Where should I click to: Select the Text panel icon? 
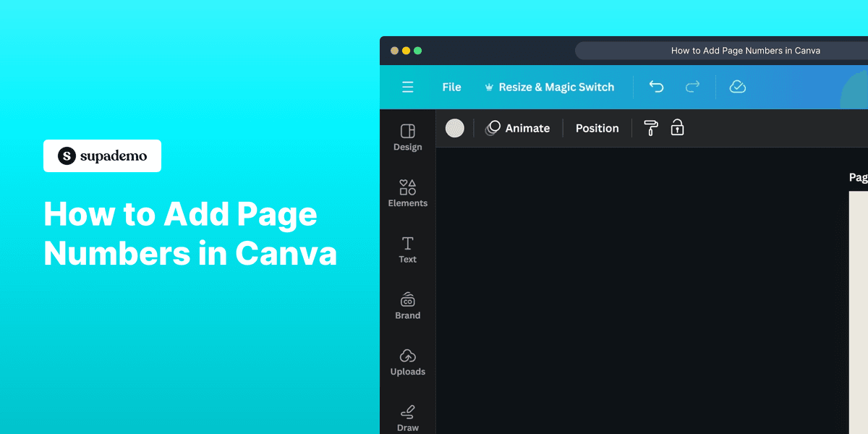point(407,250)
